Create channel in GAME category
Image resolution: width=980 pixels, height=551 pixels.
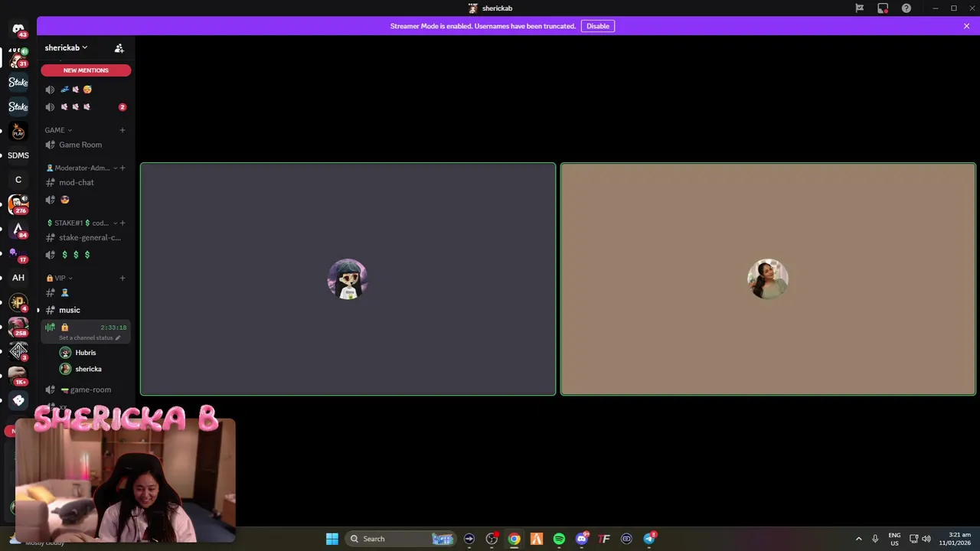tap(122, 130)
